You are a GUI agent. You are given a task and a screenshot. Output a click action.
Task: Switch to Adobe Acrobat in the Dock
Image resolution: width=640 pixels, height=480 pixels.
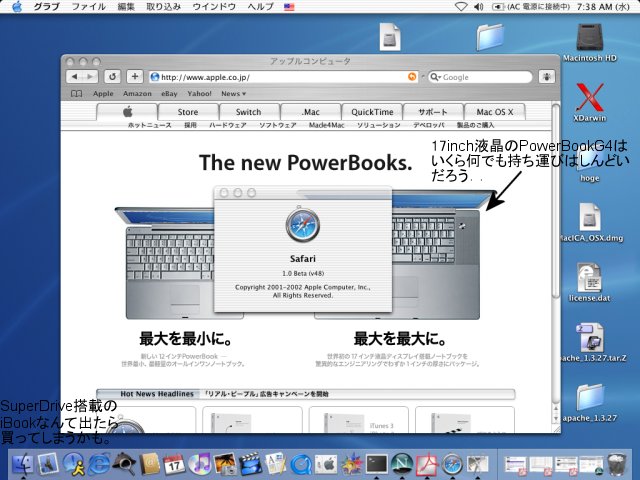[x=427, y=464]
